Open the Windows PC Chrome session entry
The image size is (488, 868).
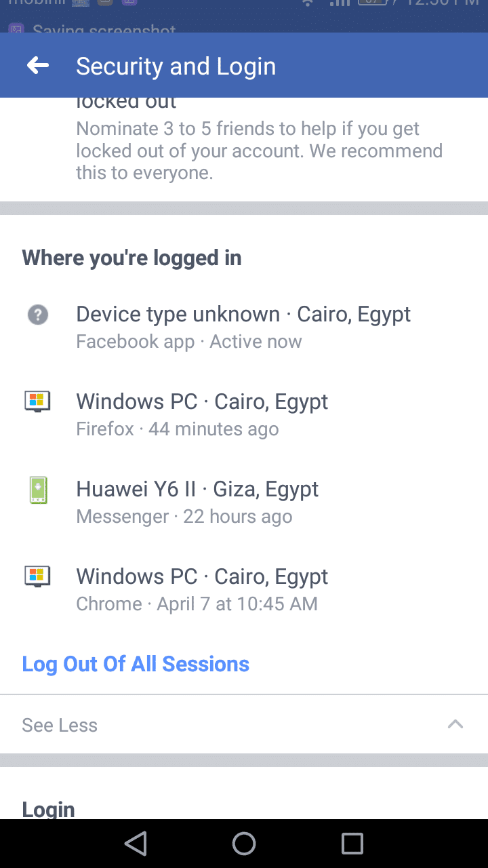coord(202,589)
